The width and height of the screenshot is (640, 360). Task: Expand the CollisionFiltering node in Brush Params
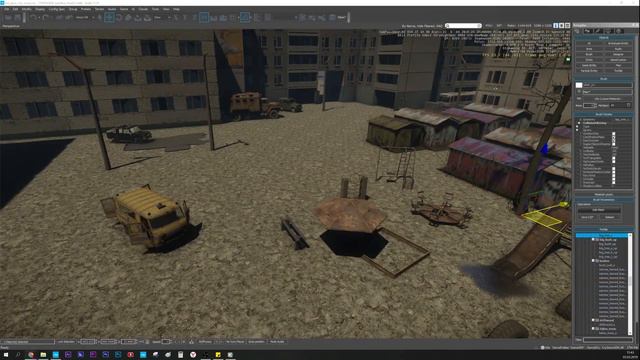tap(579, 123)
